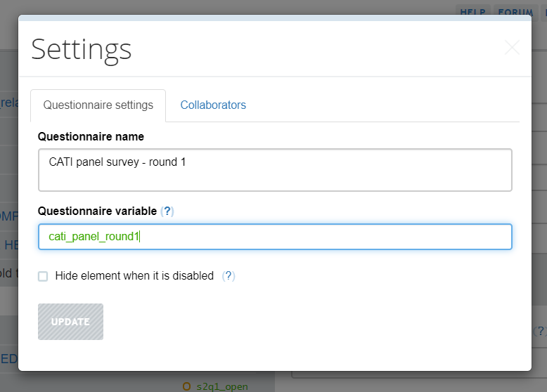Place cursor in Questionnaire variable field

pos(275,237)
